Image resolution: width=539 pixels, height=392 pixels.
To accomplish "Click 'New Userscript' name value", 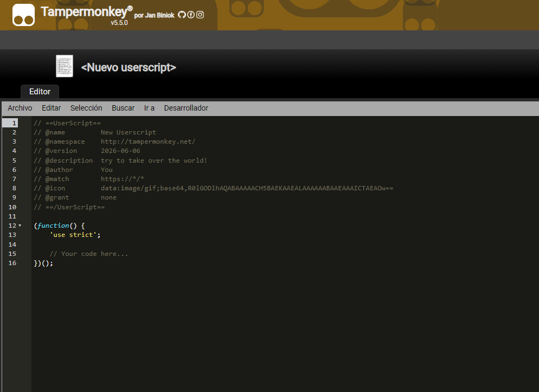I will point(128,132).
